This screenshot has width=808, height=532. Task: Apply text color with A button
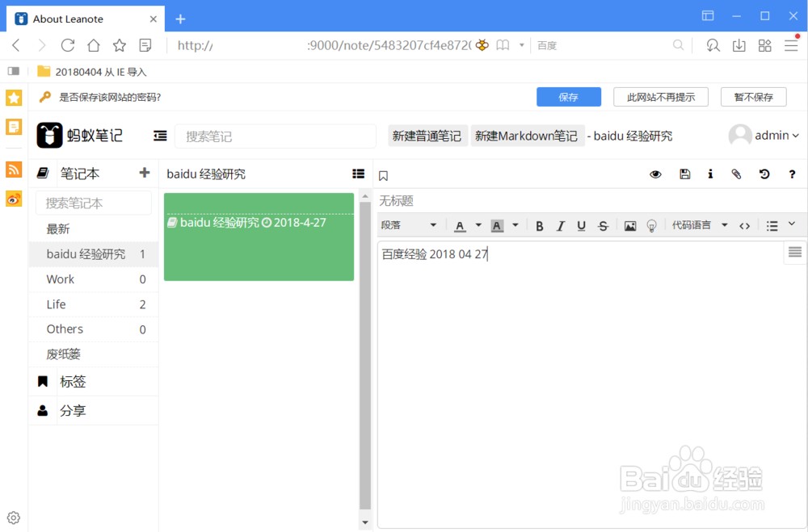point(460,225)
